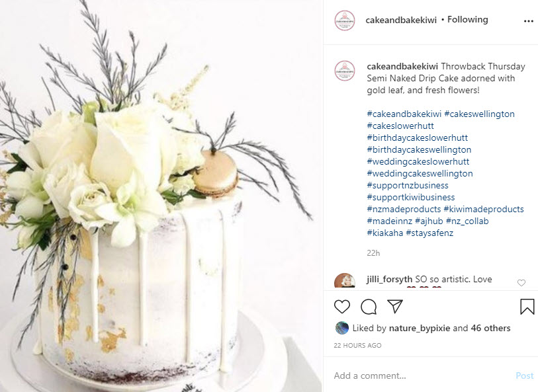Image resolution: width=538 pixels, height=392 pixels.
Task: Open the #weddingcakeslowerhutt hashtag
Action: (418, 161)
